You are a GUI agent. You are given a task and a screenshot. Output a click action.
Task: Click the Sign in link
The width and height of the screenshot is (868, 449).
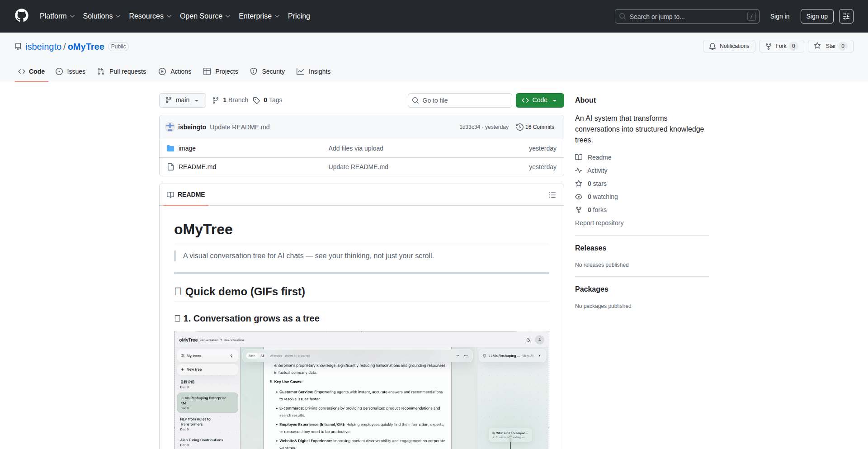coord(780,16)
